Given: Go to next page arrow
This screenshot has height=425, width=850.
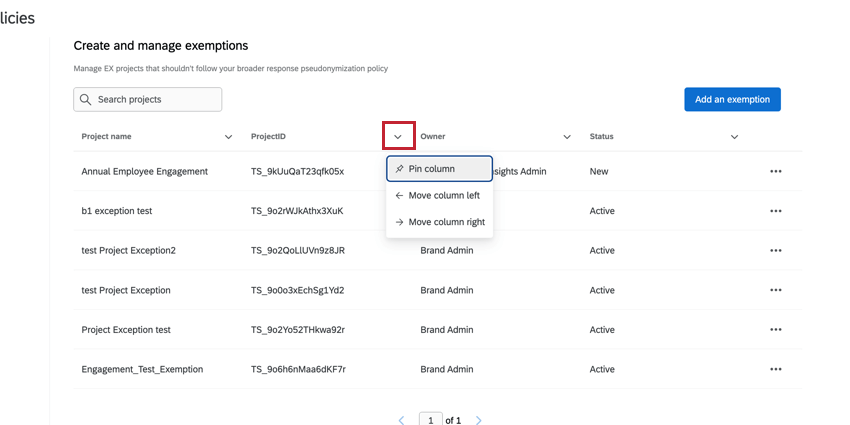Looking at the screenshot, I should (479, 421).
